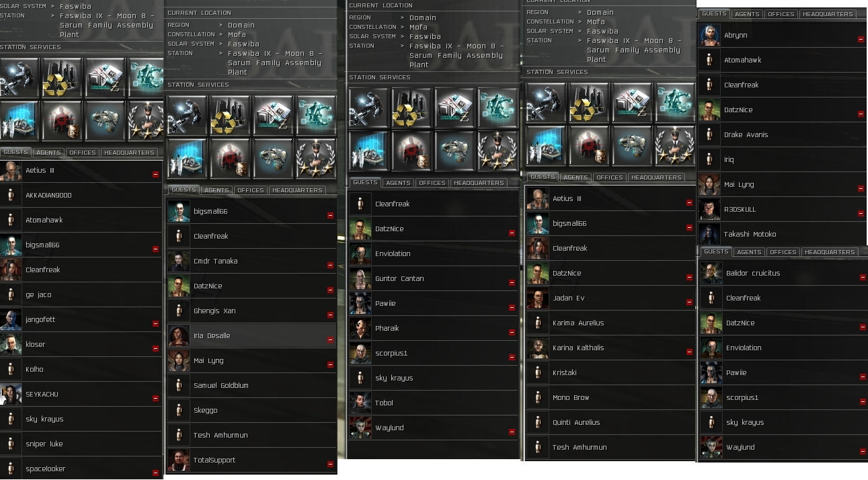Select jangofett's character portrait

[x=11, y=319]
